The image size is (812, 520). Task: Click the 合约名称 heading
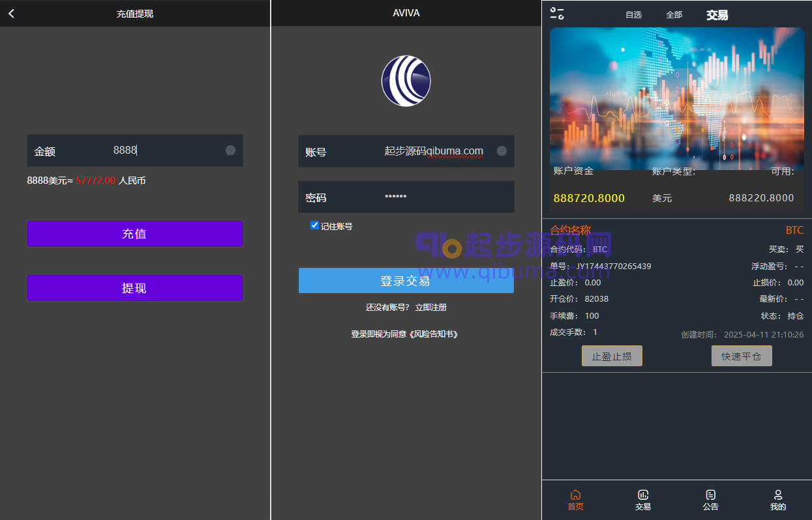[x=570, y=230]
